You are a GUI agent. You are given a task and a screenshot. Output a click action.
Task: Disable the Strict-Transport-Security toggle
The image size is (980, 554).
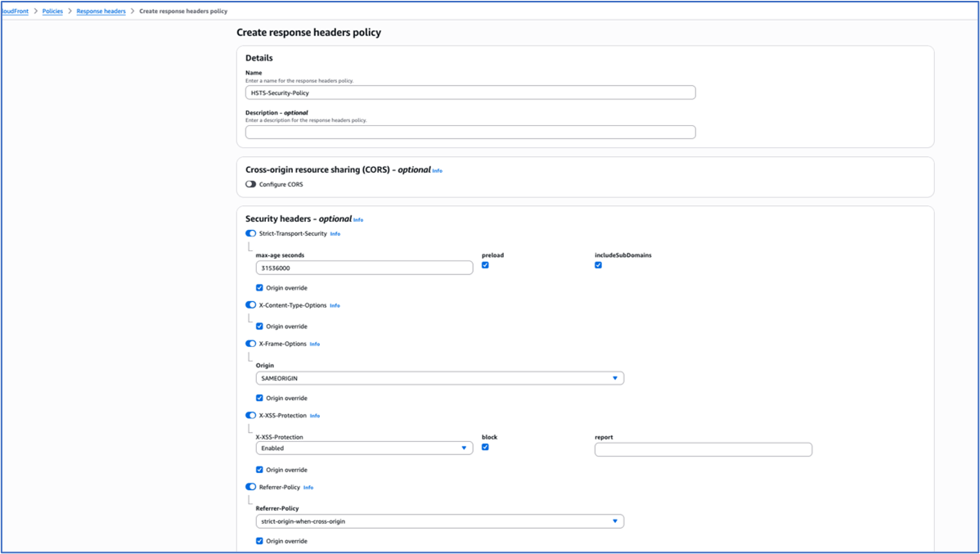click(x=250, y=233)
